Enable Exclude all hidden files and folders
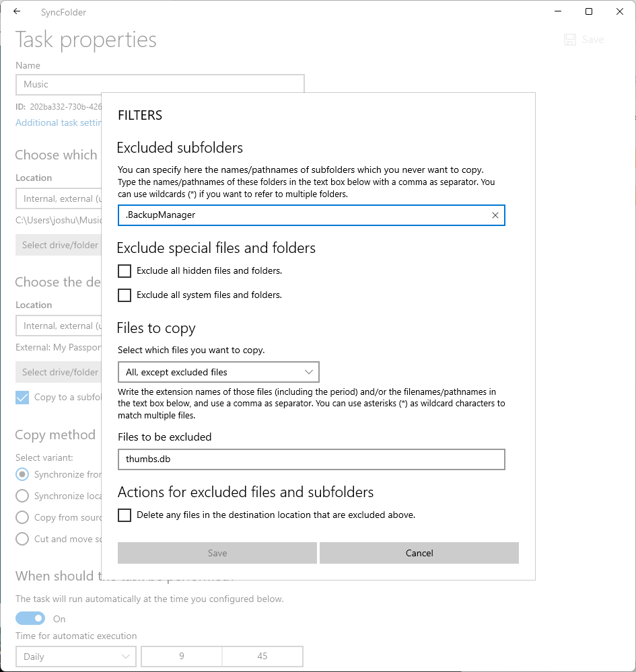This screenshot has height=672, width=636. pyautogui.click(x=125, y=271)
